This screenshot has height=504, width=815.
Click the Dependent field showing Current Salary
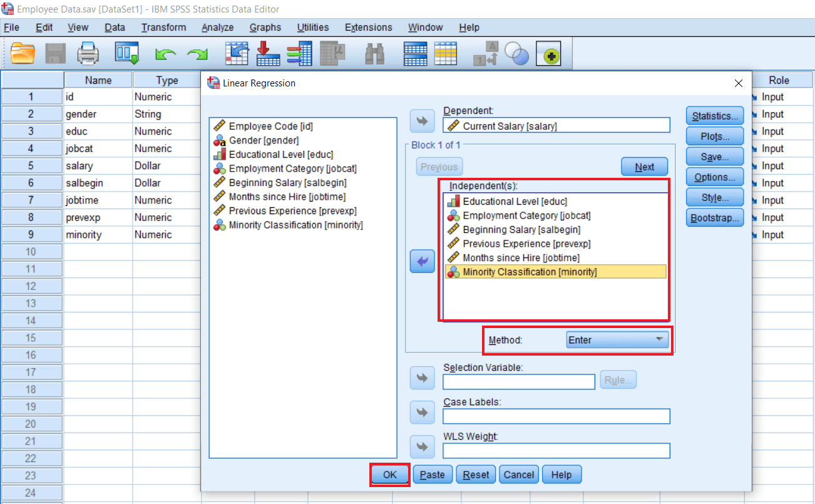point(556,125)
